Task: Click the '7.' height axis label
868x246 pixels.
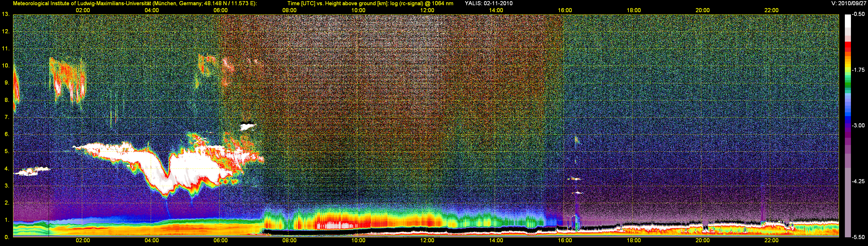Action: click(7, 117)
